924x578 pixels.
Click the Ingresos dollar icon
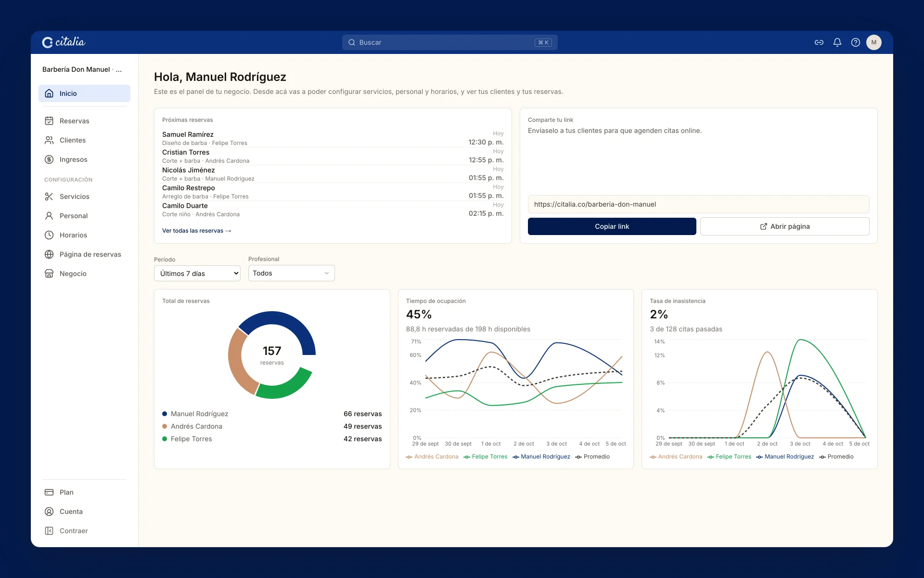pos(49,159)
